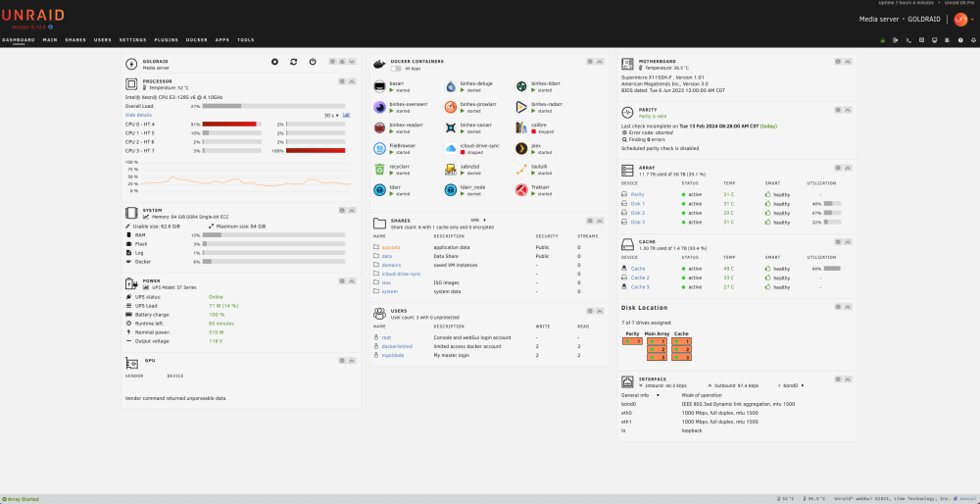Click the CPU load graph icon
Viewport: 980px width, 504px height.
pyautogui.click(x=346, y=115)
